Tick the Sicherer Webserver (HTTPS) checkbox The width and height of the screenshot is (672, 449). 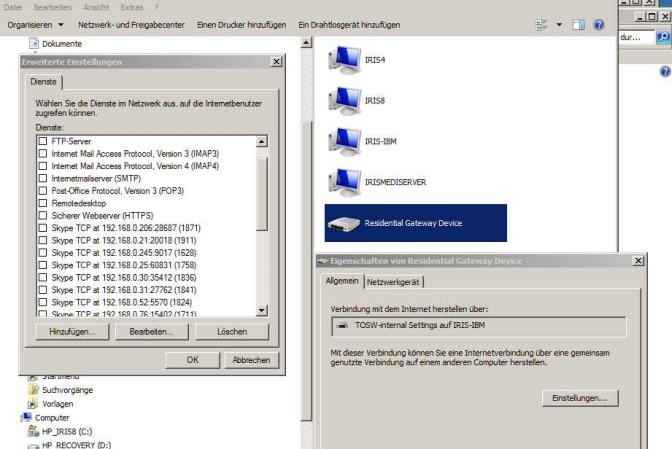tap(43, 216)
